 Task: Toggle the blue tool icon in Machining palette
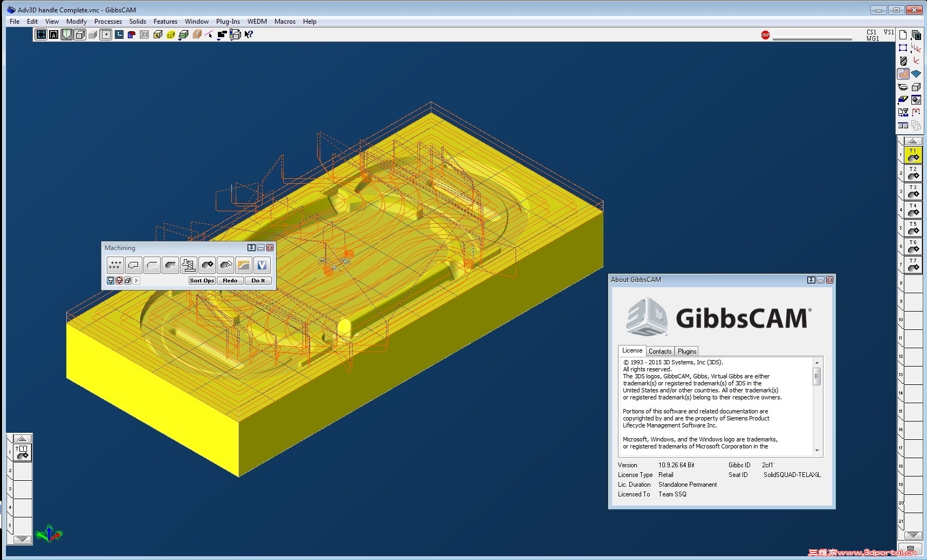point(111,280)
